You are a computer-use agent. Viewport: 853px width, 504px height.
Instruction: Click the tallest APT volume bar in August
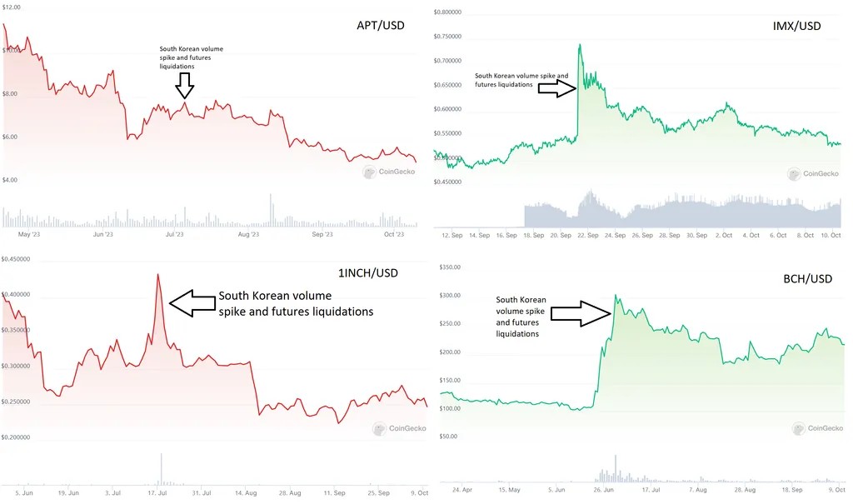[271, 210]
